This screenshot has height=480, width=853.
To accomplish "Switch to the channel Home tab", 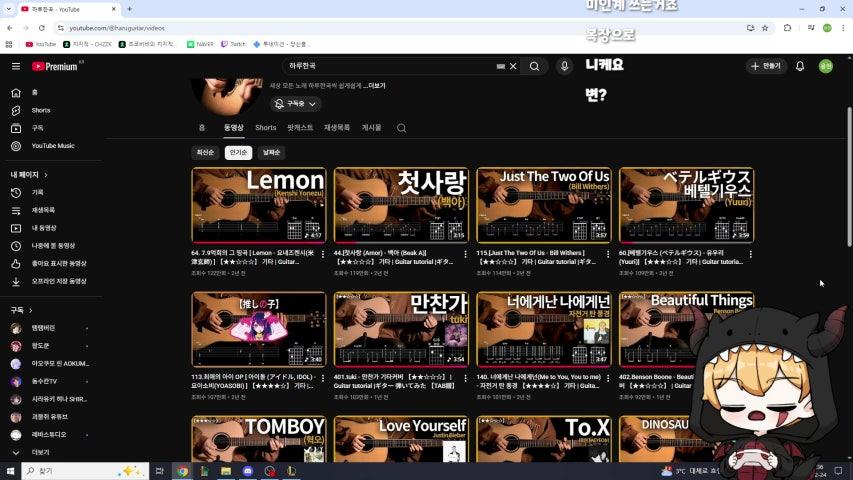I will 202,128.
